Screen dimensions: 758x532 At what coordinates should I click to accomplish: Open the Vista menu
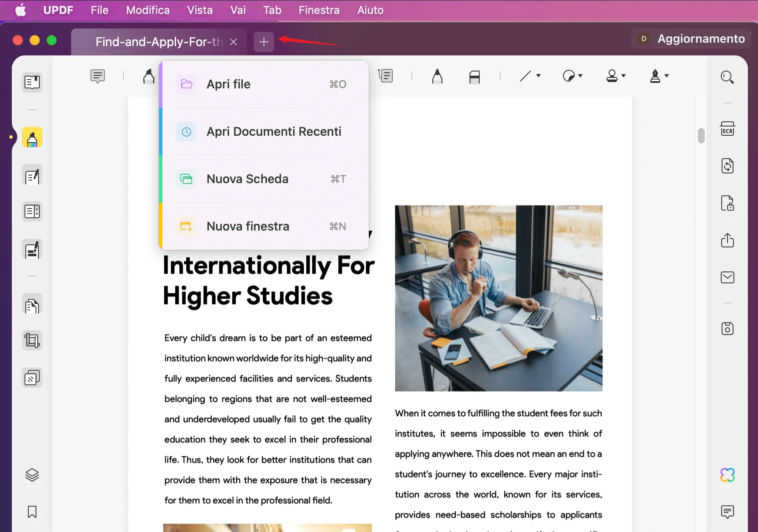(x=200, y=10)
